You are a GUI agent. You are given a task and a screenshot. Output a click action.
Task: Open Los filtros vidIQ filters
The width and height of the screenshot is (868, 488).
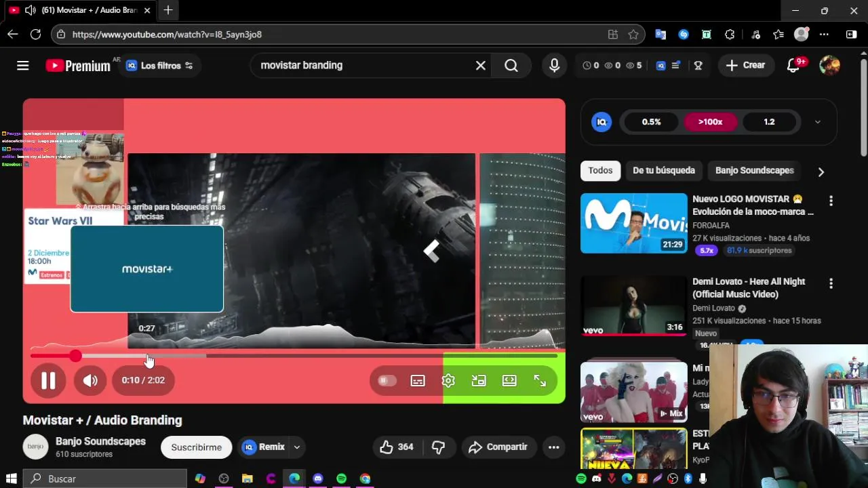[160, 66]
